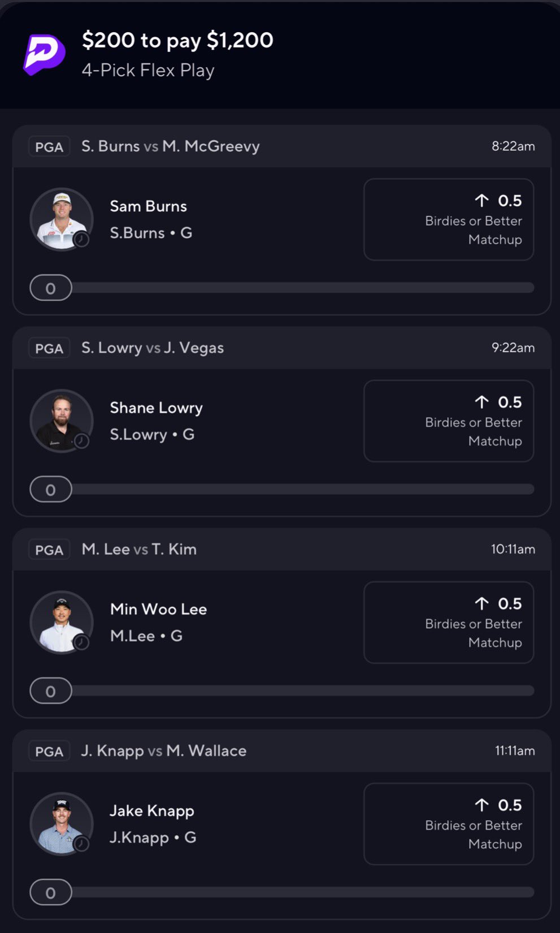Click the clock icon on Shane Lowry avatar

click(x=82, y=441)
